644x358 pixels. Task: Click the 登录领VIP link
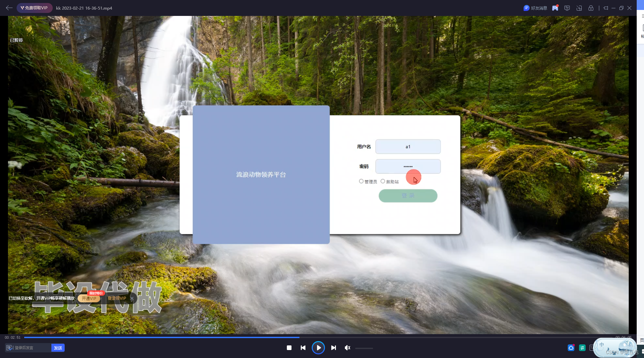[x=117, y=298]
